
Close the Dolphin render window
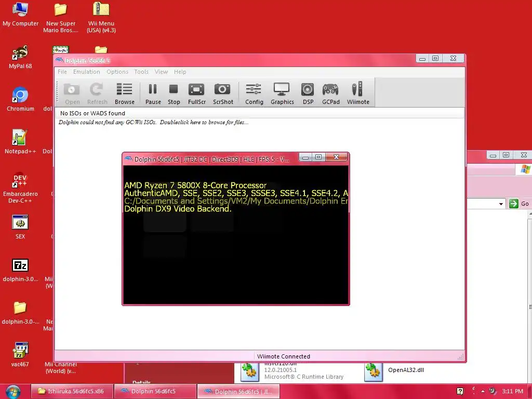click(336, 157)
